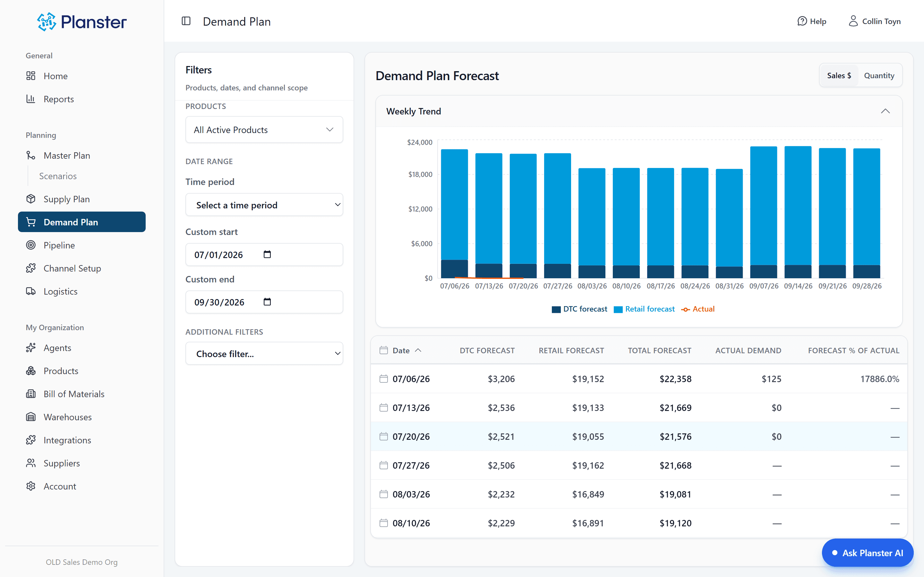Click the Ask Planster AI button
Image resolution: width=924 pixels, height=577 pixels.
click(868, 553)
